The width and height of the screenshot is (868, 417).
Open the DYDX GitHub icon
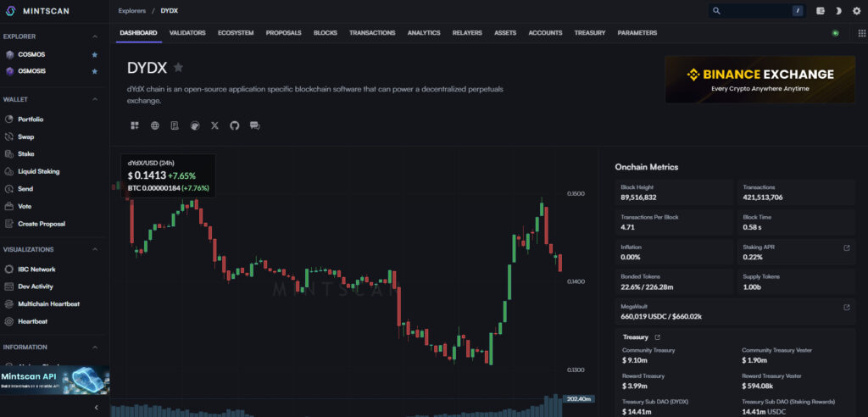235,125
